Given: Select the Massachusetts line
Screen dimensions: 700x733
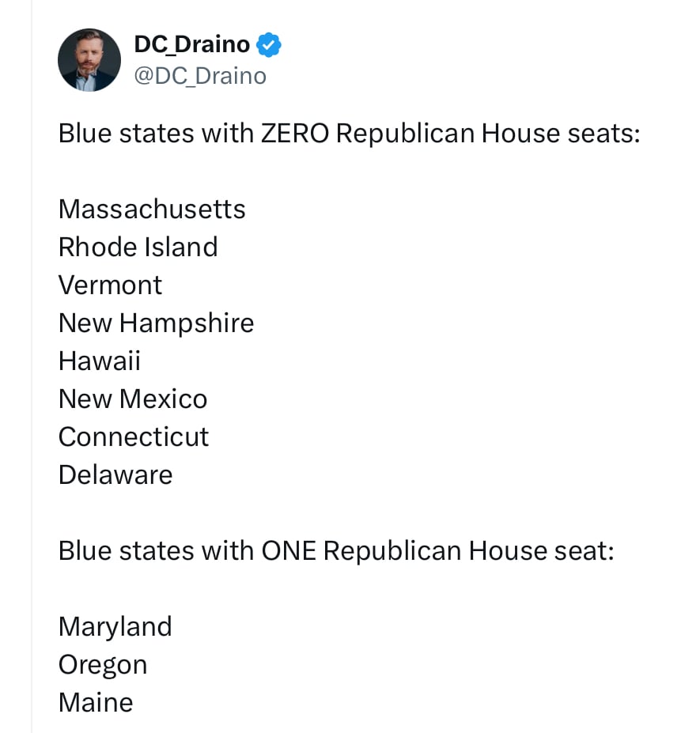Looking at the screenshot, I should tap(152, 210).
